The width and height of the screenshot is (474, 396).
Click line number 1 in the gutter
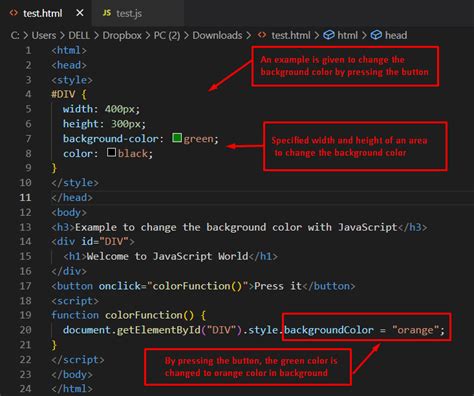(28, 51)
